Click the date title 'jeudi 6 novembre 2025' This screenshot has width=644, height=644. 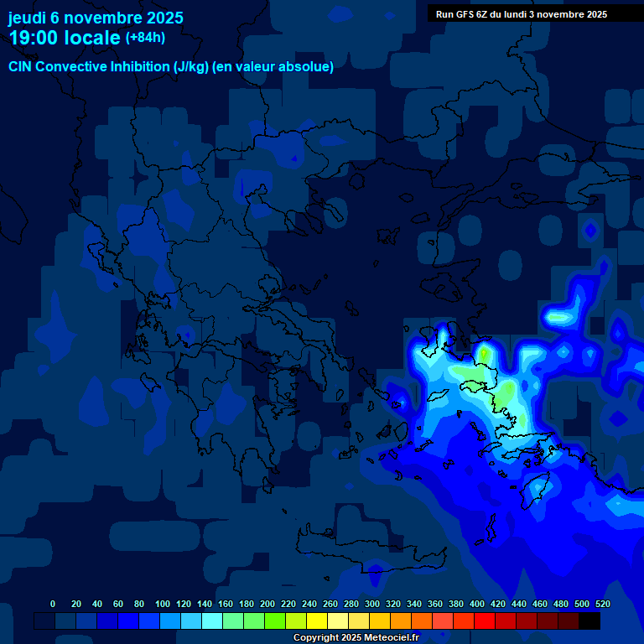click(96, 18)
